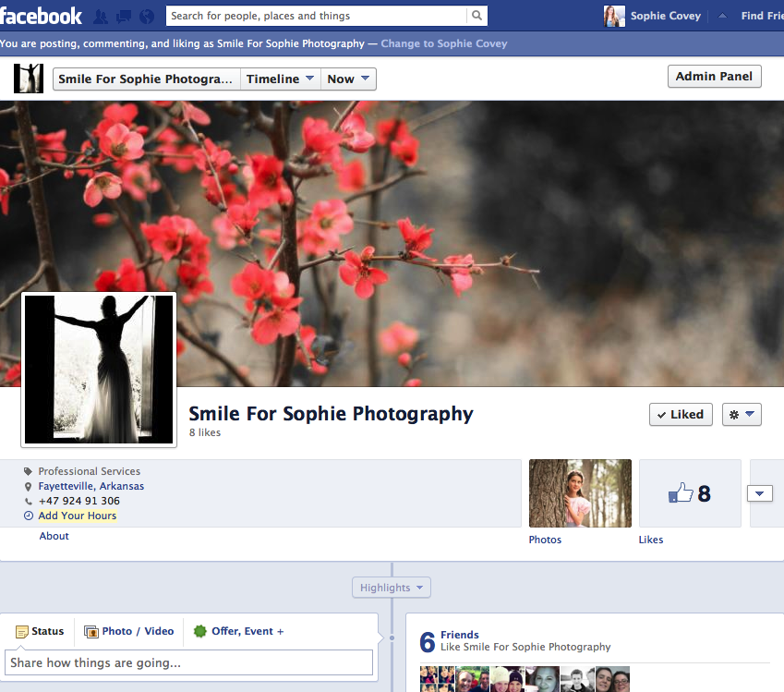Click Professional Services category text
The height and width of the screenshot is (692, 784).
click(90, 471)
